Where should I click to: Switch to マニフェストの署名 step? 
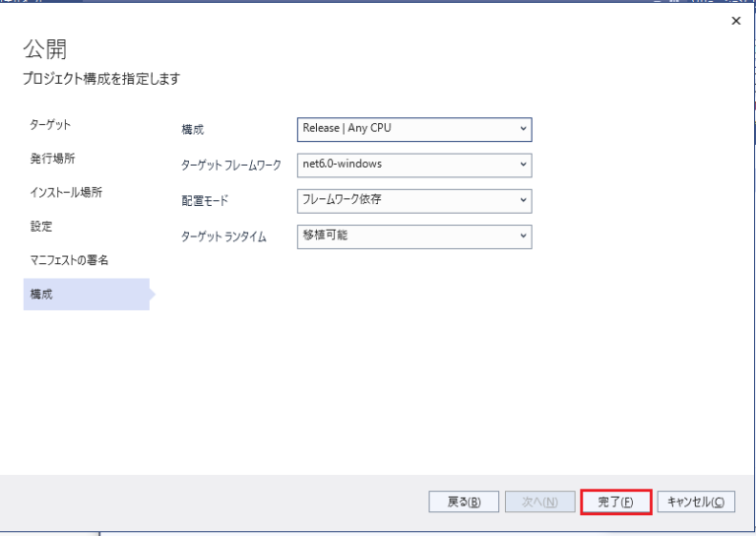pyautogui.click(x=69, y=260)
